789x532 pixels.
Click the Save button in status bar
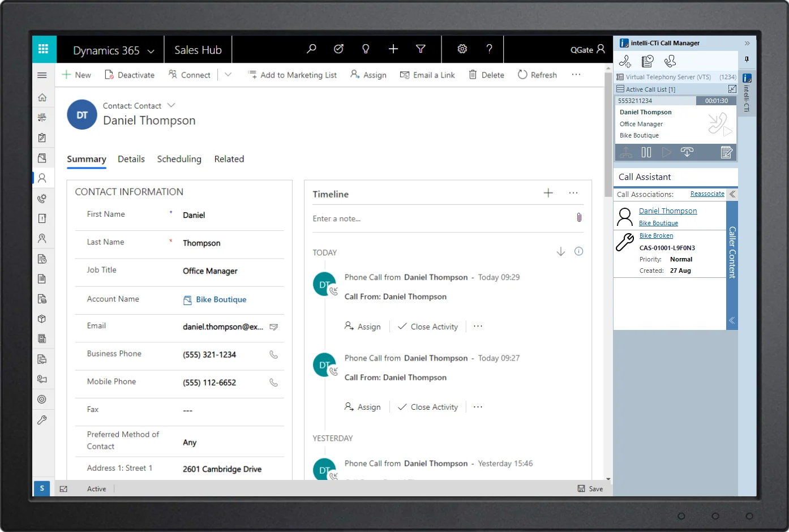coord(590,488)
